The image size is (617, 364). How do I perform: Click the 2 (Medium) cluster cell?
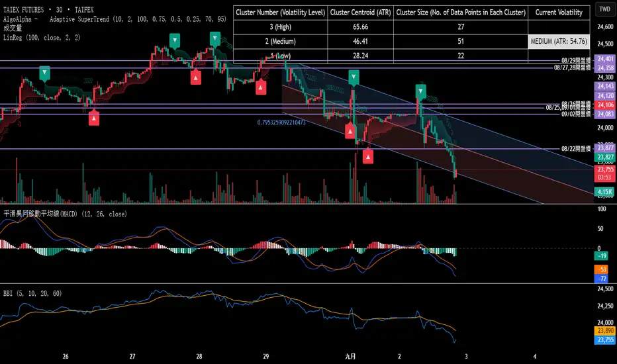(280, 41)
